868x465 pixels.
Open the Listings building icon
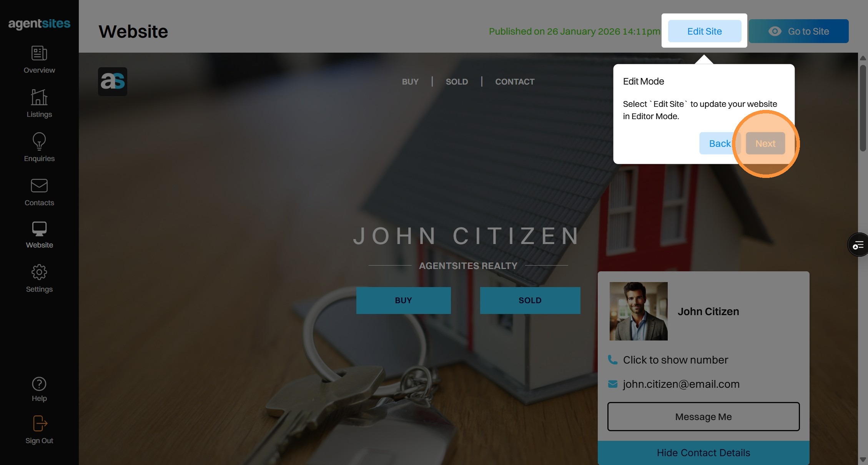click(x=39, y=97)
